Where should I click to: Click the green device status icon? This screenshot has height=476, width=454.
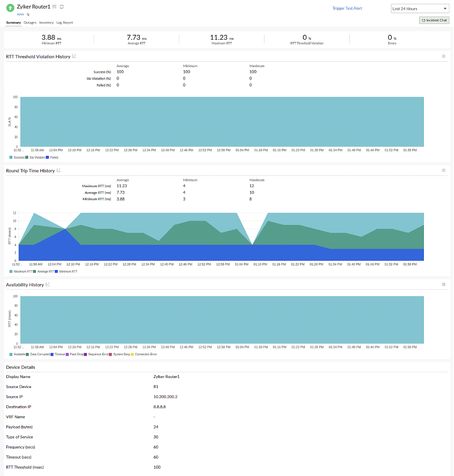click(x=10, y=8)
